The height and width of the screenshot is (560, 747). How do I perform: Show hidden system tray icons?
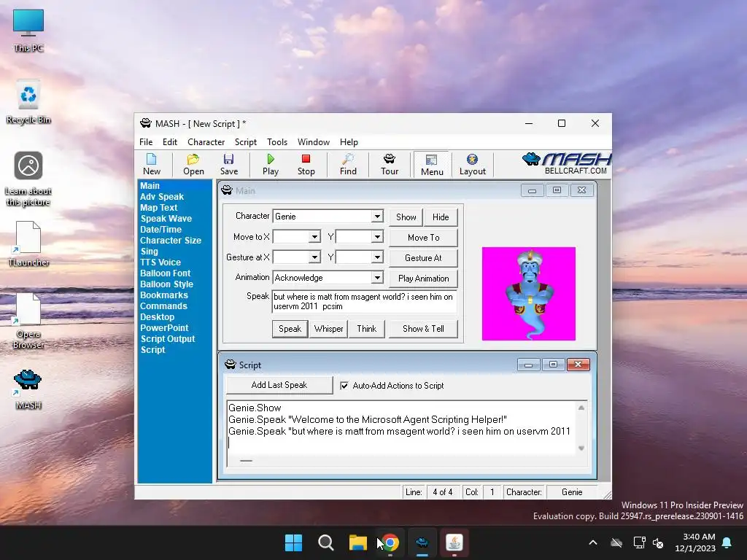592,542
